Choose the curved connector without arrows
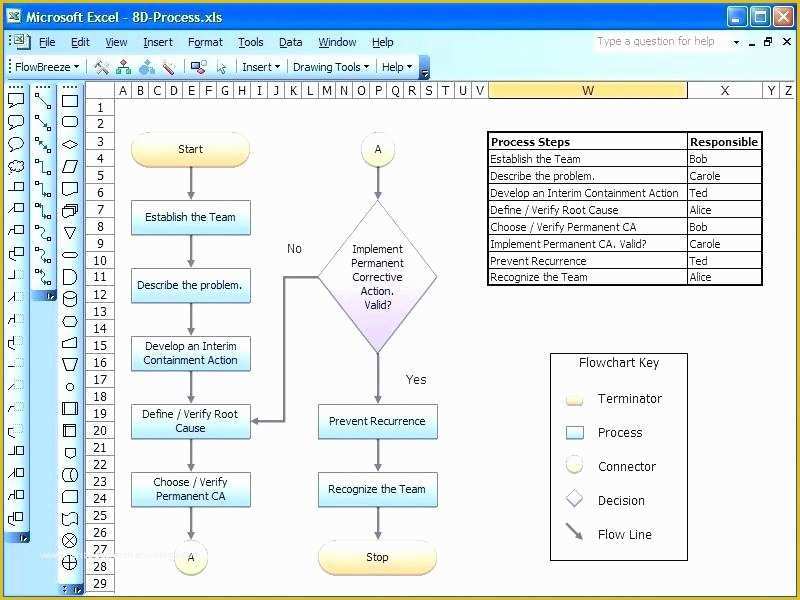Image resolution: width=800 pixels, height=600 pixels. [x=43, y=233]
